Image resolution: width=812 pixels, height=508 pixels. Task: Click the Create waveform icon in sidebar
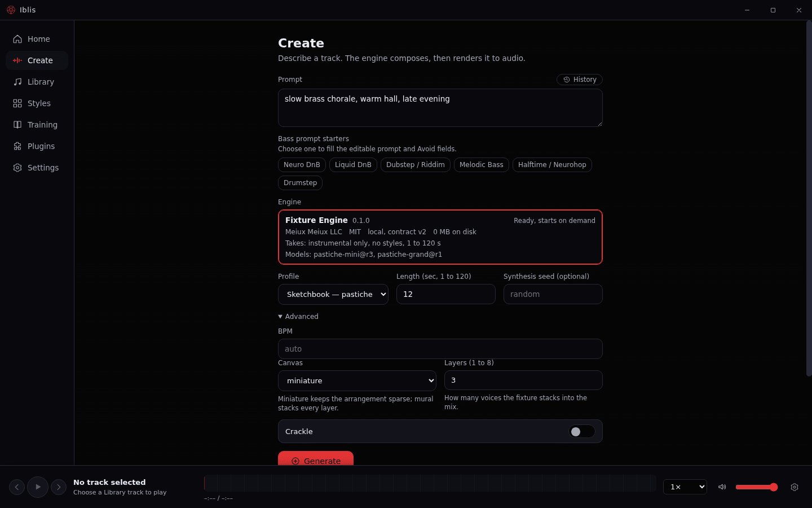pyautogui.click(x=17, y=60)
